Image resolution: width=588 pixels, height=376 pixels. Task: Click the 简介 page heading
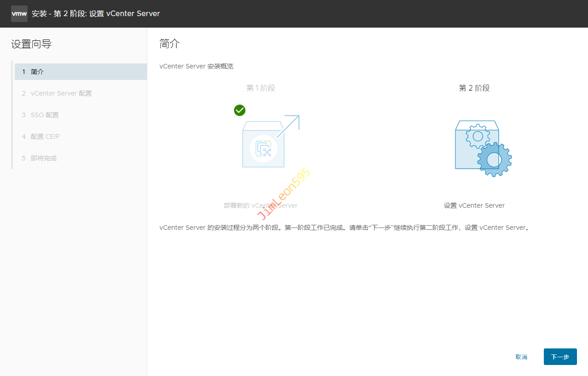pos(169,44)
